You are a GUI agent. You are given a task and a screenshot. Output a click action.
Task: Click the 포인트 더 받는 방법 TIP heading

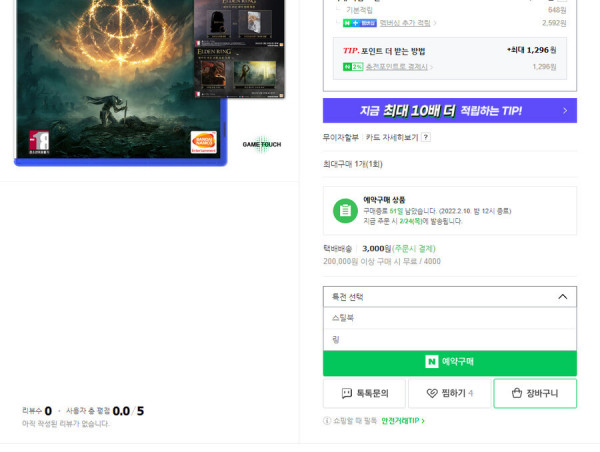tap(384, 51)
